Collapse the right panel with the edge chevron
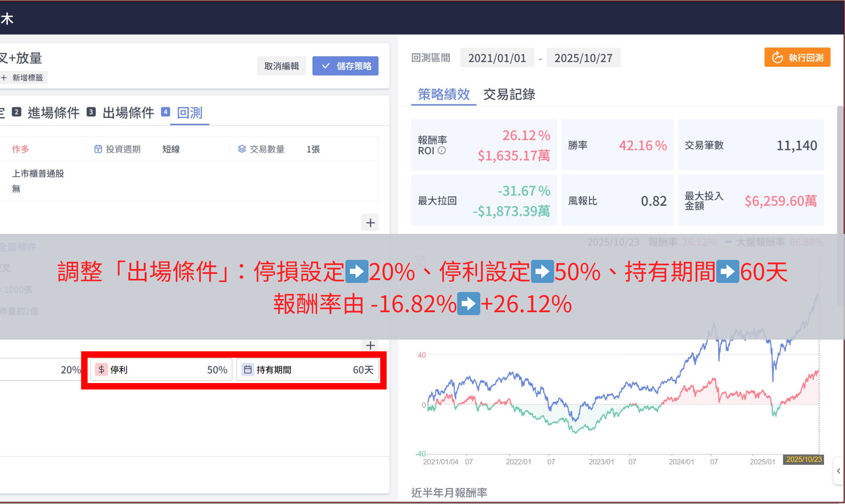Screen dimensions: 845x504 click(840, 471)
